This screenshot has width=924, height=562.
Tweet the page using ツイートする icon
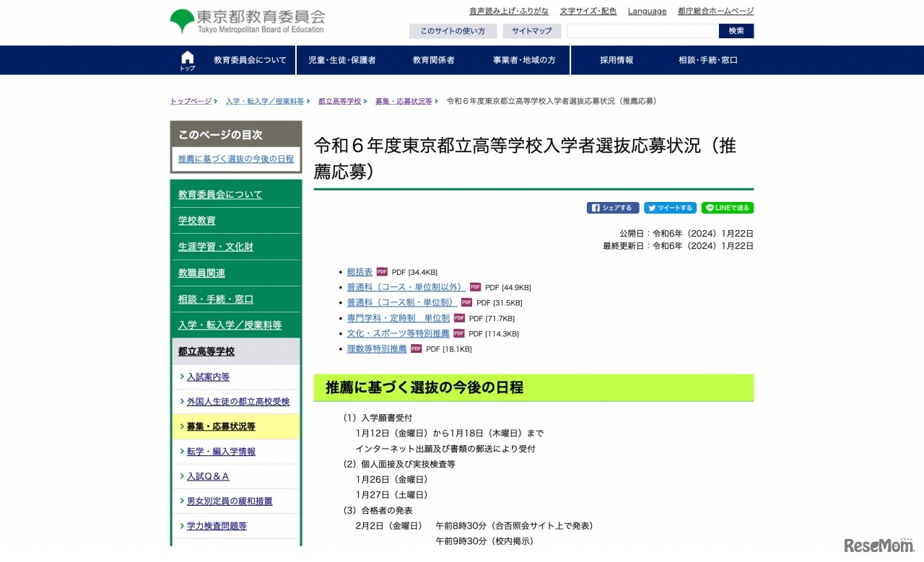pos(670,207)
